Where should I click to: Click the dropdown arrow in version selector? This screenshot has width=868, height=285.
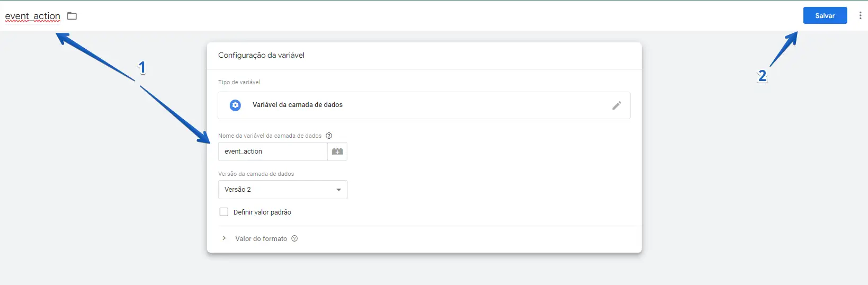pyautogui.click(x=339, y=190)
